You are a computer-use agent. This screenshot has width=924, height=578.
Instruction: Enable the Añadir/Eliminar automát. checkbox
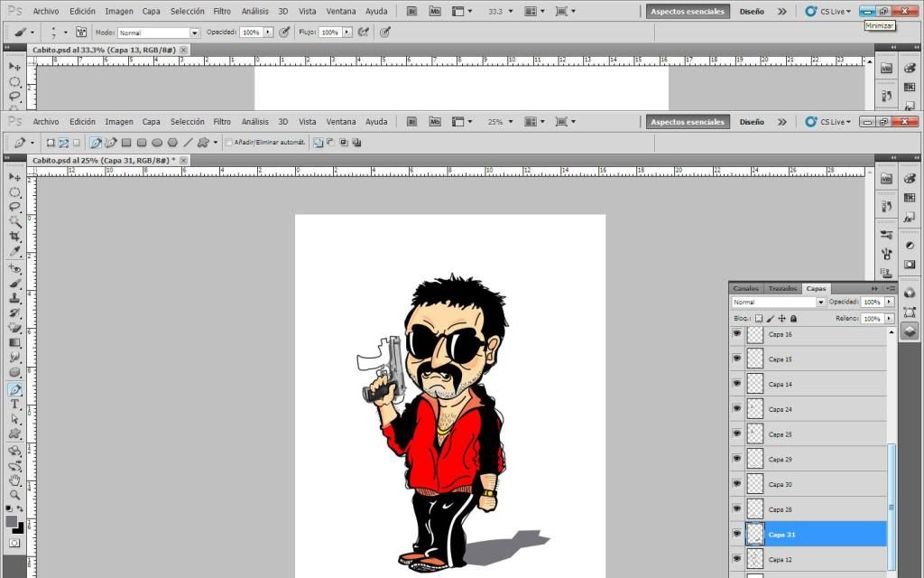click(x=228, y=142)
